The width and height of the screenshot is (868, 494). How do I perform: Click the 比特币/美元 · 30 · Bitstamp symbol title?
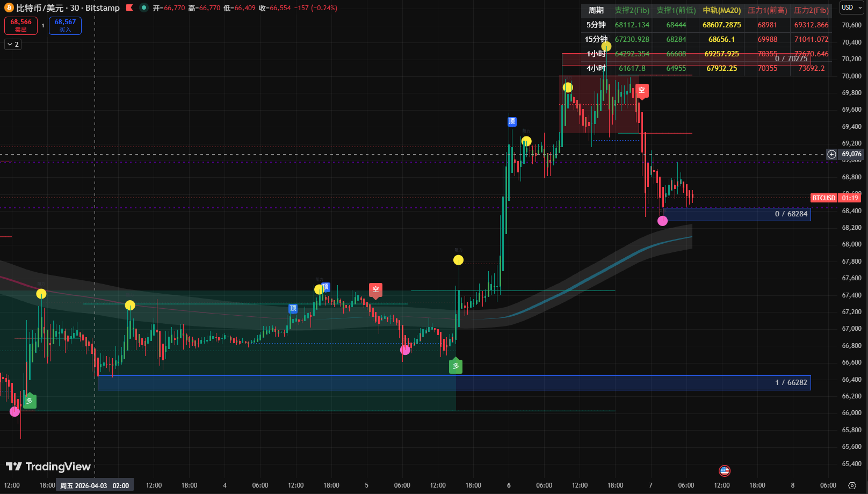pyautogui.click(x=68, y=8)
